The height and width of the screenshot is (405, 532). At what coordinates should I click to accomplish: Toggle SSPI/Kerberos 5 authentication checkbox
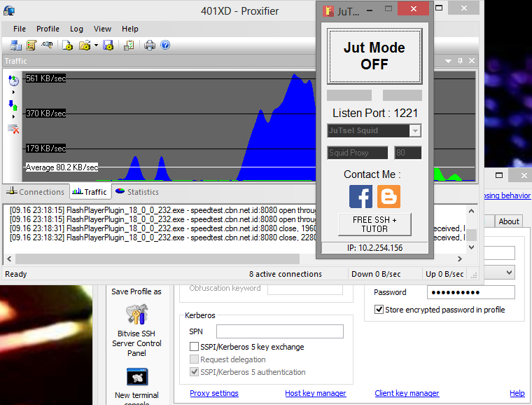pos(194,372)
